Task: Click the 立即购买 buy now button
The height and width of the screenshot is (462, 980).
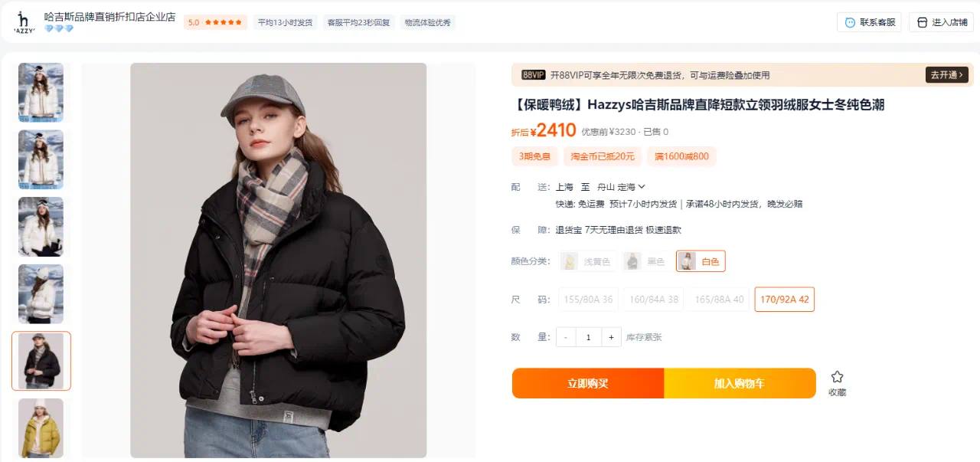Action: (588, 383)
